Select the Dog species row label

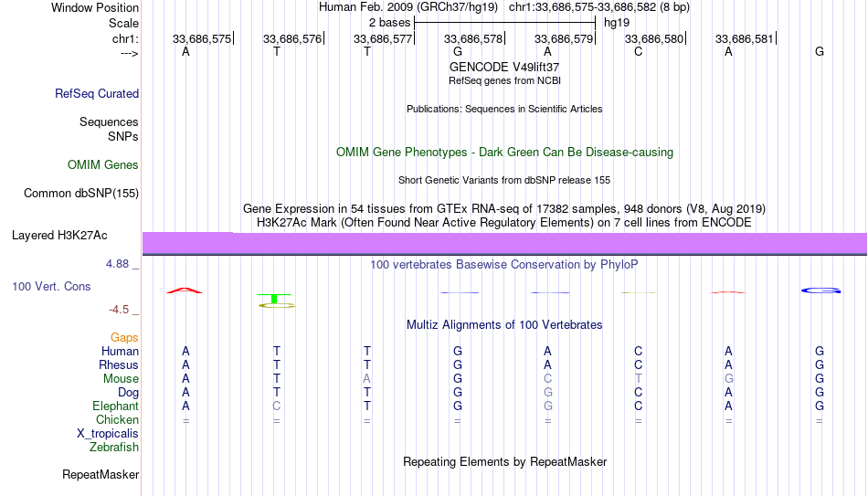(x=128, y=393)
